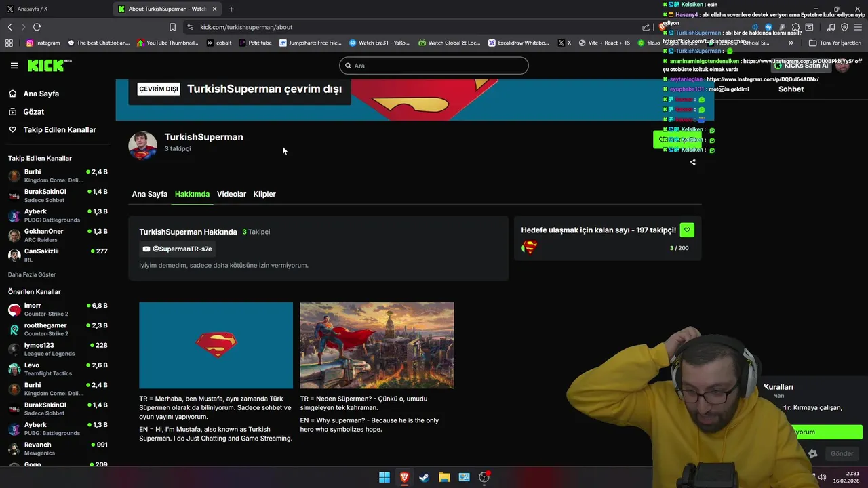Open the Windows Start button
The height and width of the screenshot is (488, 868).
point(384,477)
